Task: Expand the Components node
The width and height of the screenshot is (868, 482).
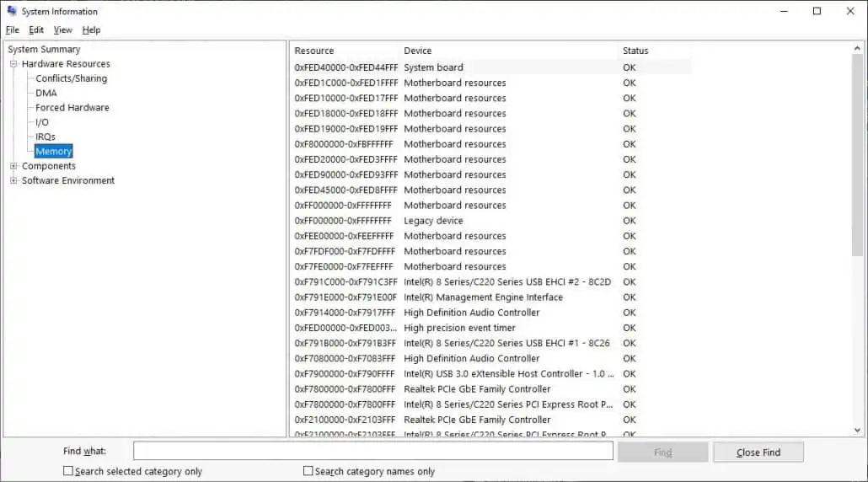Action: (13, 165)
